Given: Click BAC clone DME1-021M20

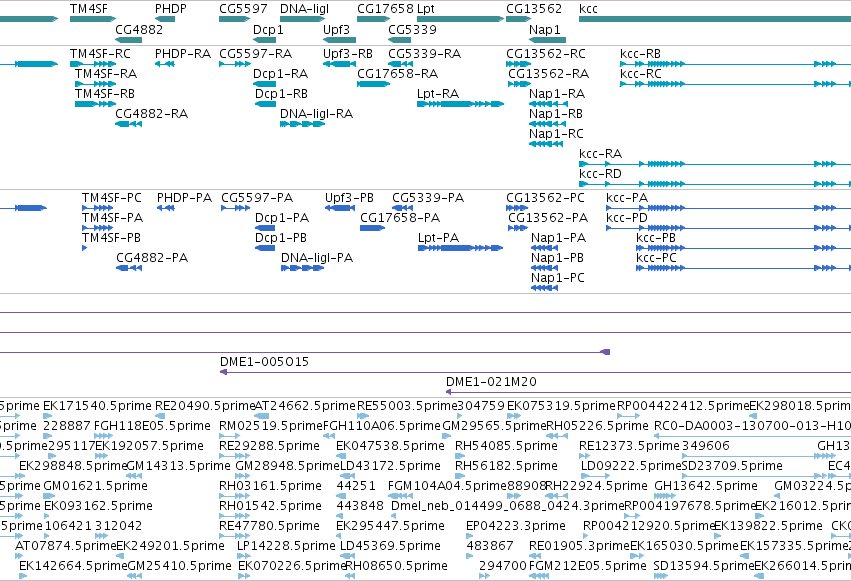Looking at the screenshot, I should 491,382.
